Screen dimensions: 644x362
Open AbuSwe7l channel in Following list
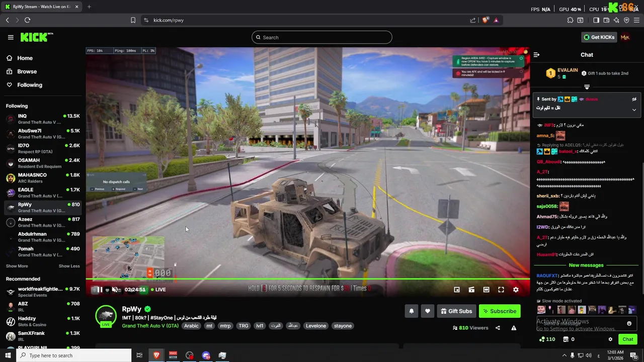click(43, 134)
